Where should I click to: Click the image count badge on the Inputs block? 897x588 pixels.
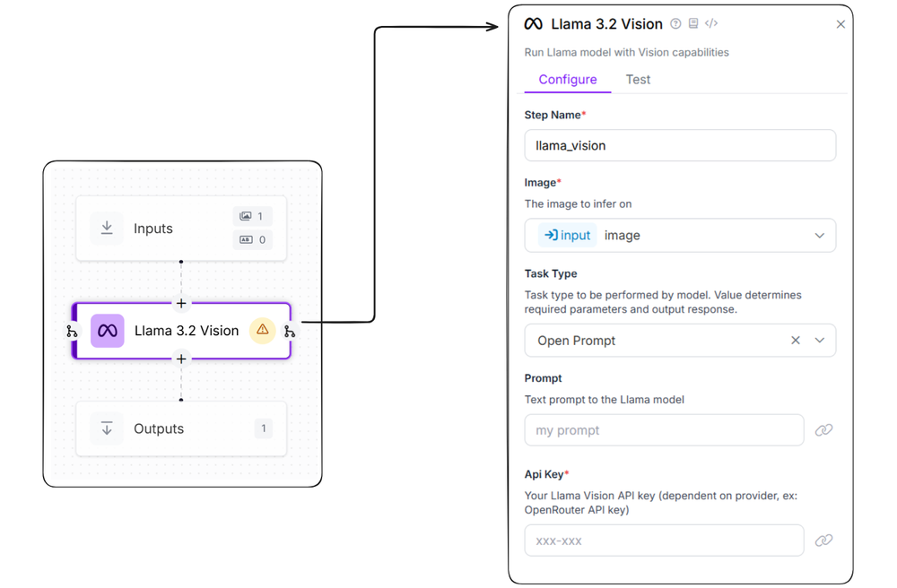pos(252,216)
